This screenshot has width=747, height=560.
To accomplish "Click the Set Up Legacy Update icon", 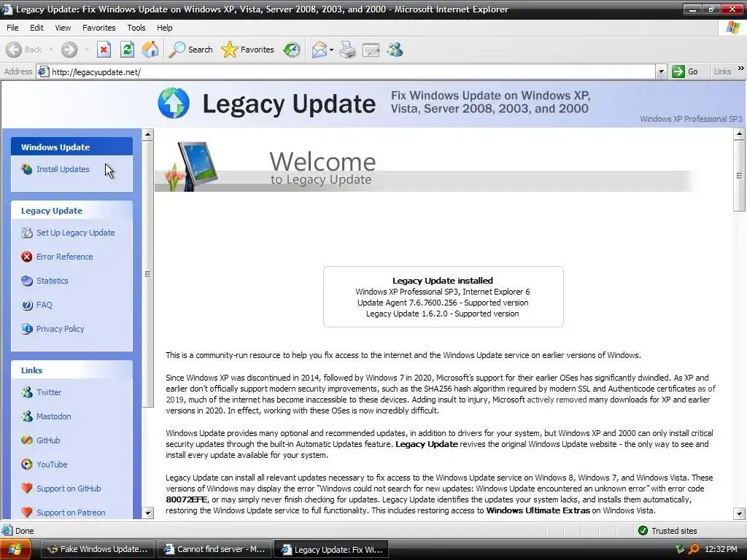I will click(27, 233).
